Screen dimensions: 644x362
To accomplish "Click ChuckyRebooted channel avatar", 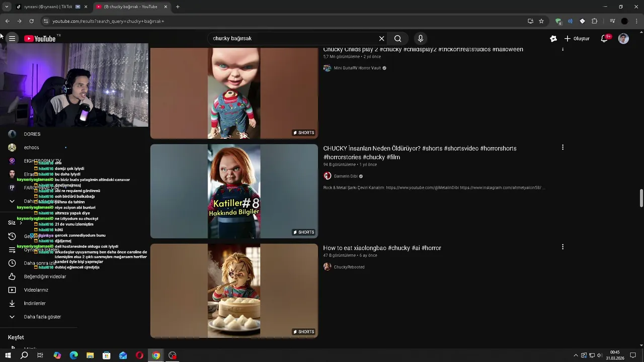I will coord(328,267).
